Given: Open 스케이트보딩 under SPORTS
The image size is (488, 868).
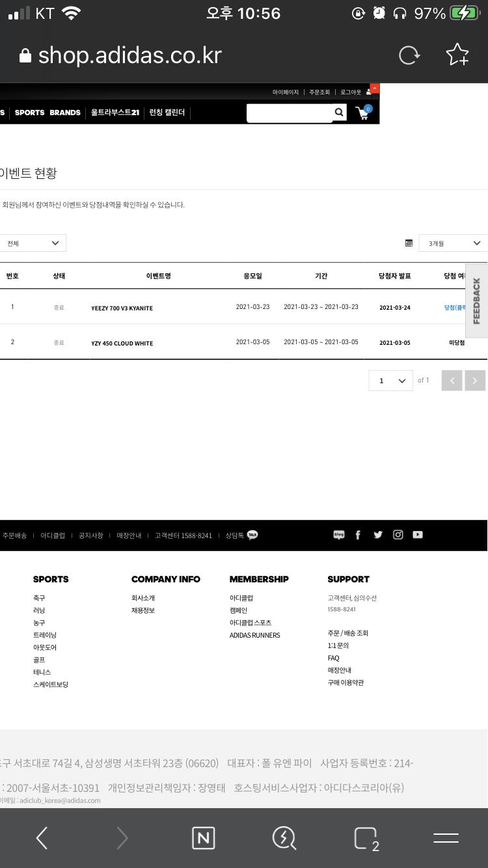Looking at the screenshot, I should (51, 685).
